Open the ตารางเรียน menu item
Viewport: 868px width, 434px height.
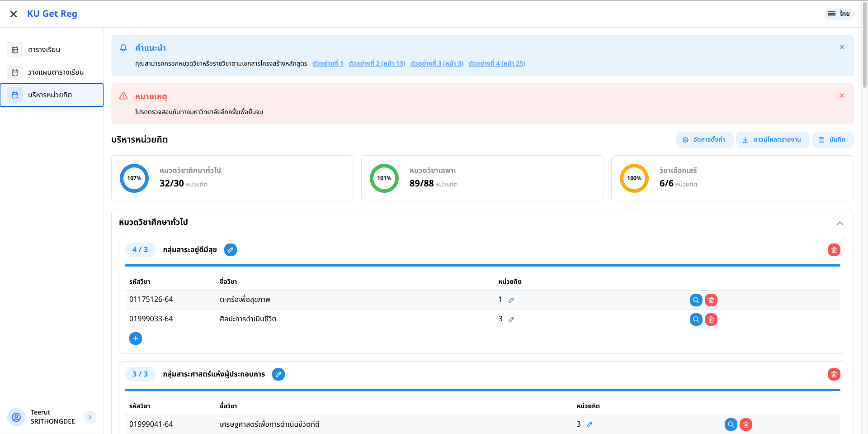[x=44, y=50]
